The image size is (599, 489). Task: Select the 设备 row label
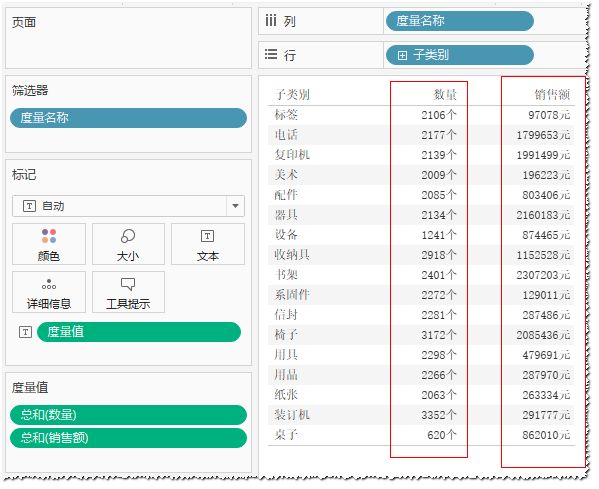286,235
